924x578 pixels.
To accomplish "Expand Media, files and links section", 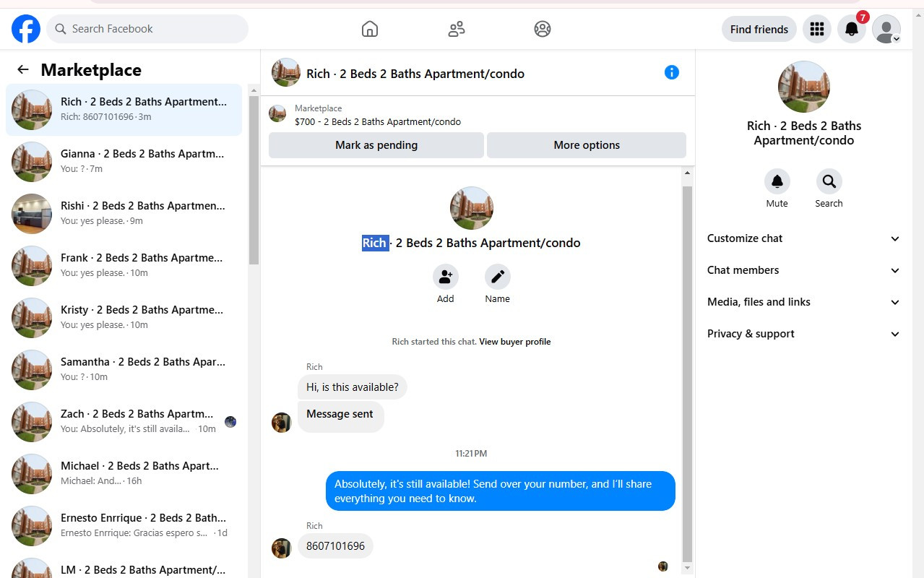I will click(x=803, y=302).
